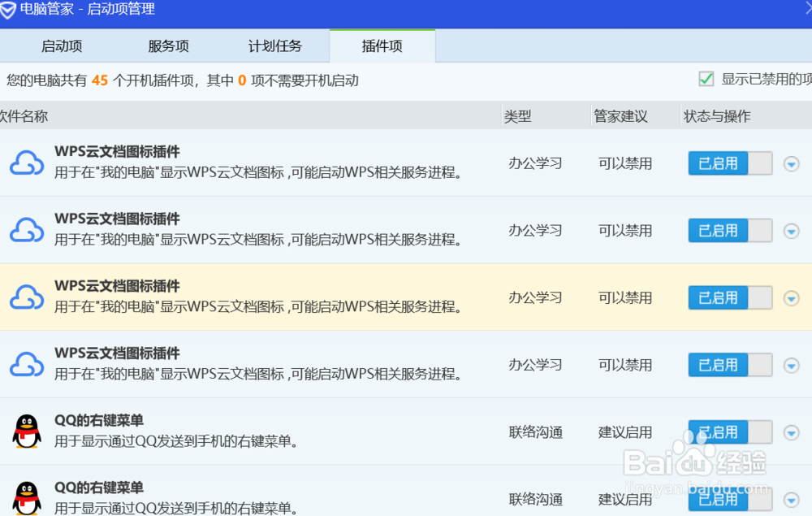Open the dropdown arrow of the first WPS row
Viewport: 812px width, 516px height.
point(791,164)
